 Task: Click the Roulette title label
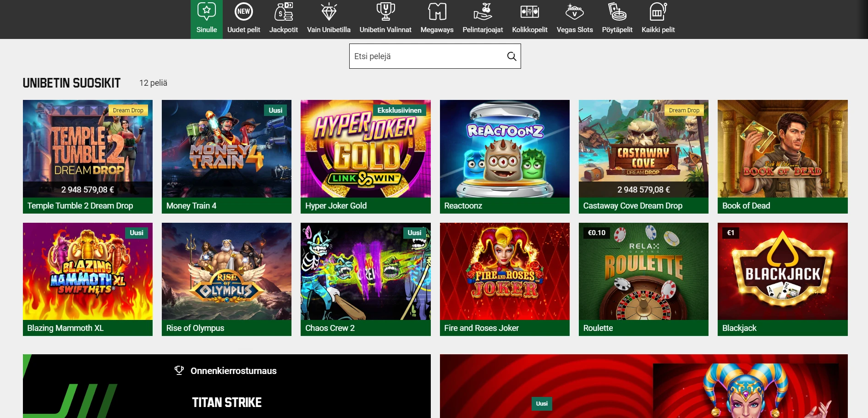pyautogui.click(x=598, y=328)
